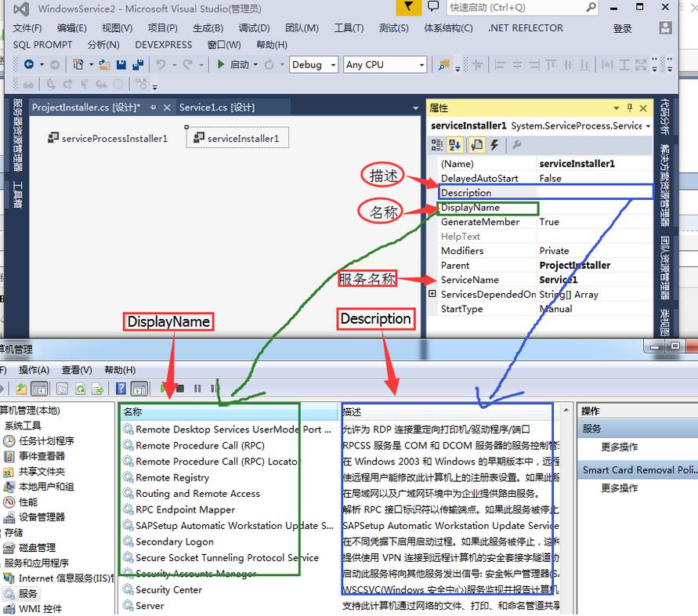Viewport: 698px width, 616px height.
Task: Click the 名称 column header
Action: click(x=230, y=412)
